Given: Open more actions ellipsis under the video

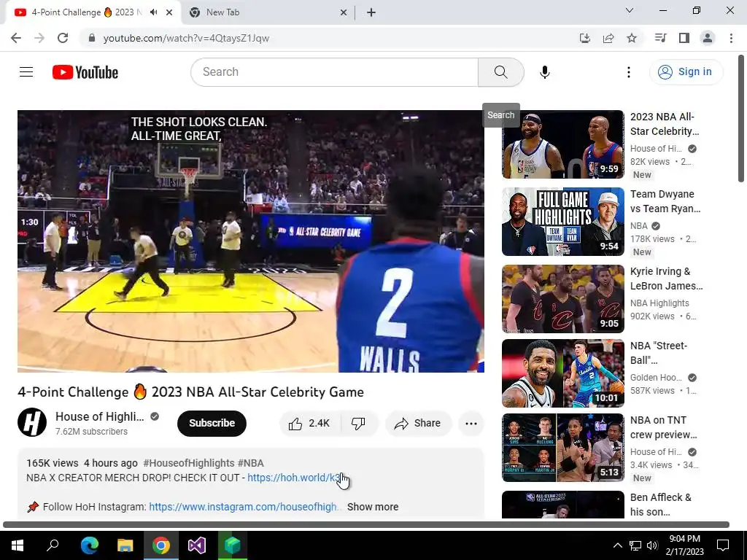Looking at the screenshot, I should click(471, 424).
